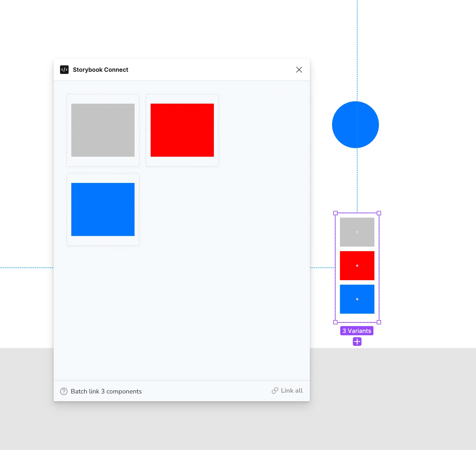476x450 pixels.
Task: Pick the red variant in the component set
Action: 357,265
